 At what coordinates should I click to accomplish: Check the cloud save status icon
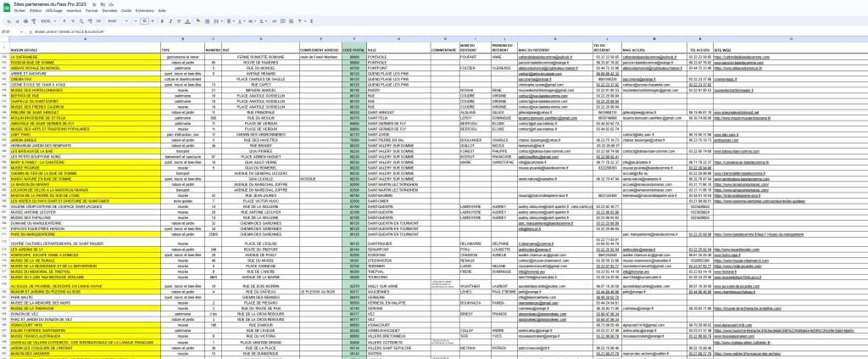(x=111, y=4)
